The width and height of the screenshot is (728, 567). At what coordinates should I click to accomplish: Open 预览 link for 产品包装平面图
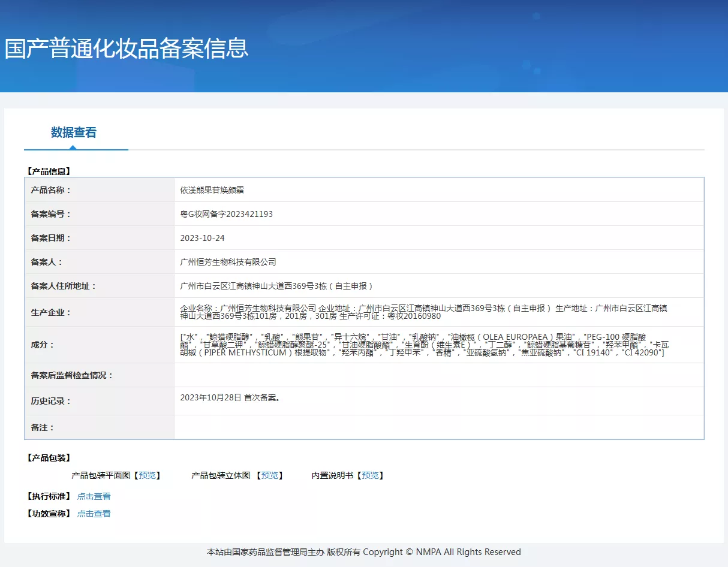(x=147, y=475)
